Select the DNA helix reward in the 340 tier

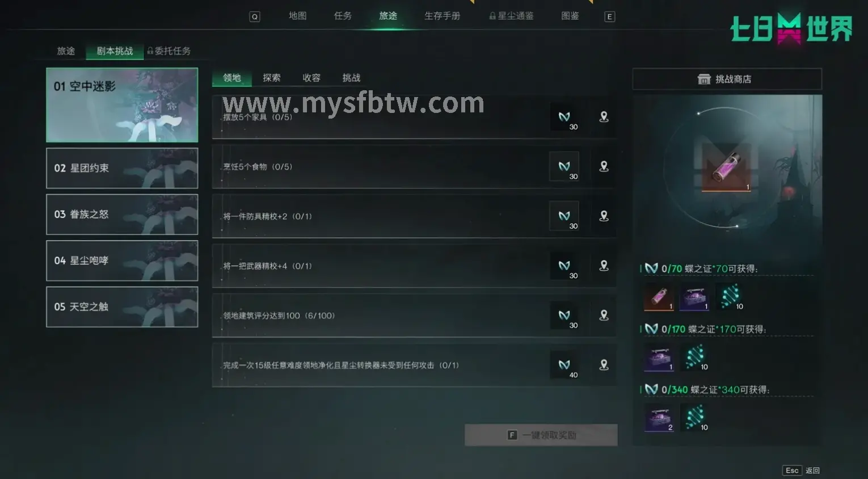[694, 418]
